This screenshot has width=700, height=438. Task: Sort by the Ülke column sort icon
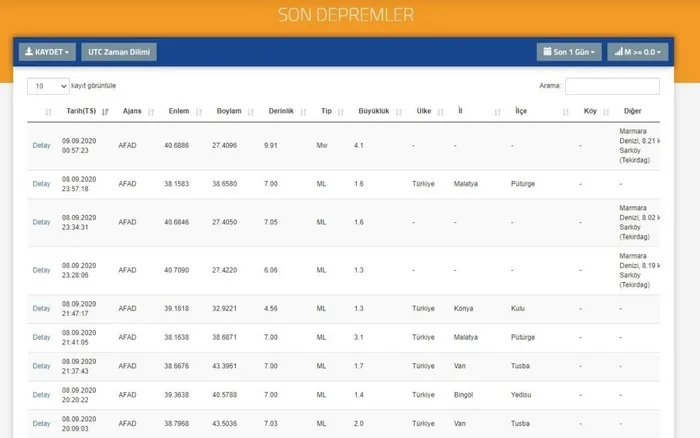pos(441,112)
